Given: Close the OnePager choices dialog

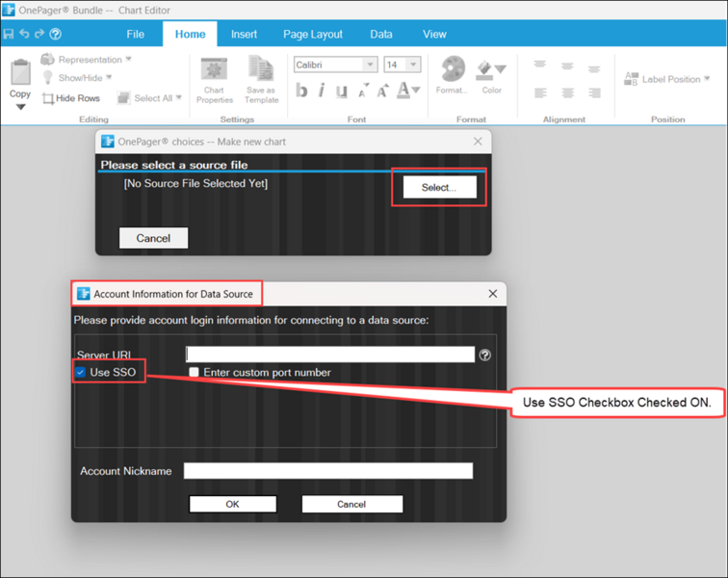Looking at the screenshot, I should pyautogui.click(x=478, y=142).
